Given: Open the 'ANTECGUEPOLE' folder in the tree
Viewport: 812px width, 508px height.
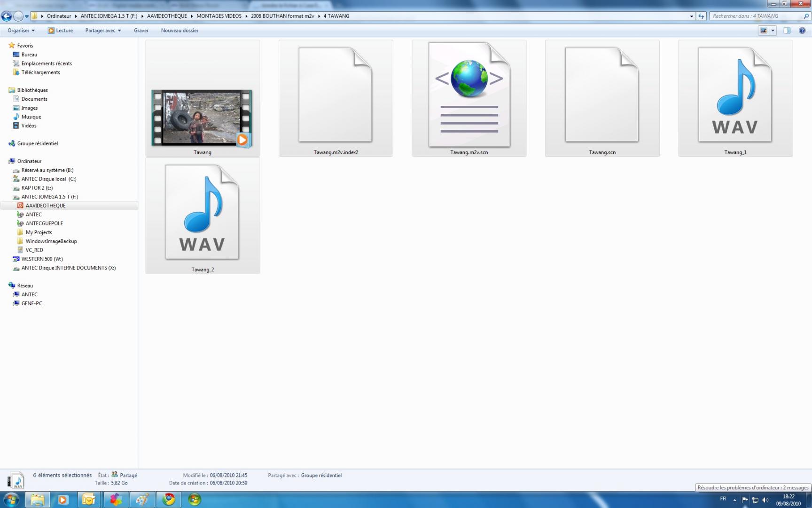Looking at the screenshot, I should click(44, 223).
